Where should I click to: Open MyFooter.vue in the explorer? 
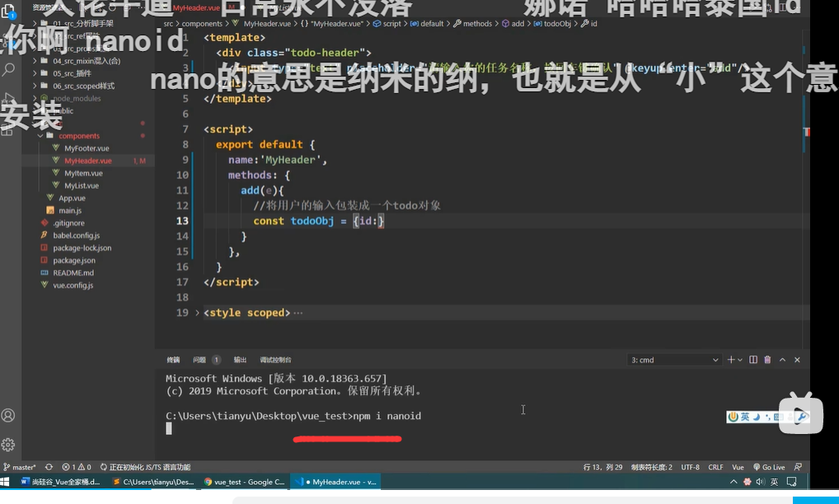[87, 148]
